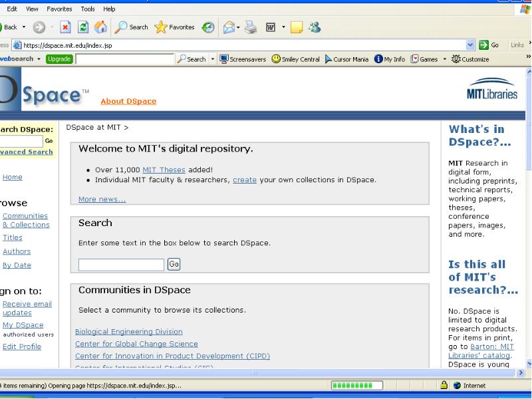Open the Favorites menu
The image size is (532, 399).
[59, 9]
